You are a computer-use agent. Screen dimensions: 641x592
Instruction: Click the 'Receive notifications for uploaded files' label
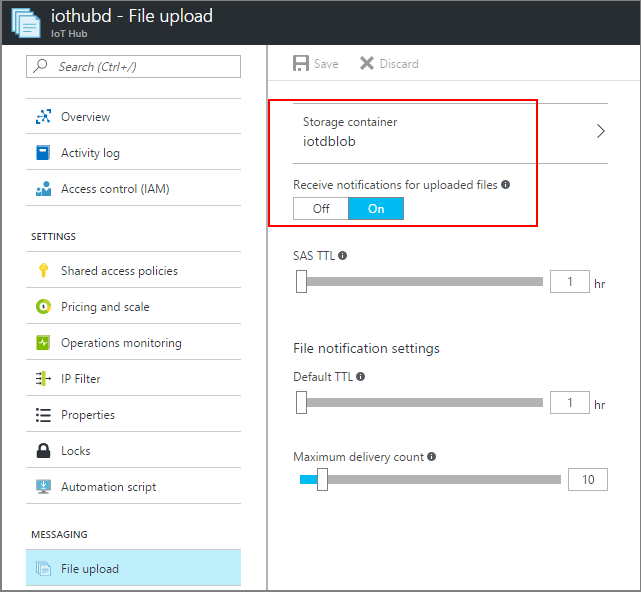395,185
